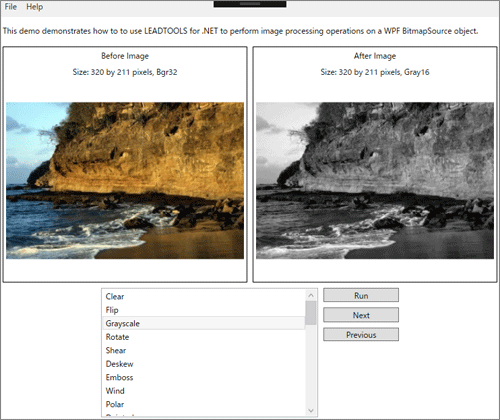Click the Before Image heading
Image resolution: width=500 pixels, height=420 pixels.
tap(125, 56)
